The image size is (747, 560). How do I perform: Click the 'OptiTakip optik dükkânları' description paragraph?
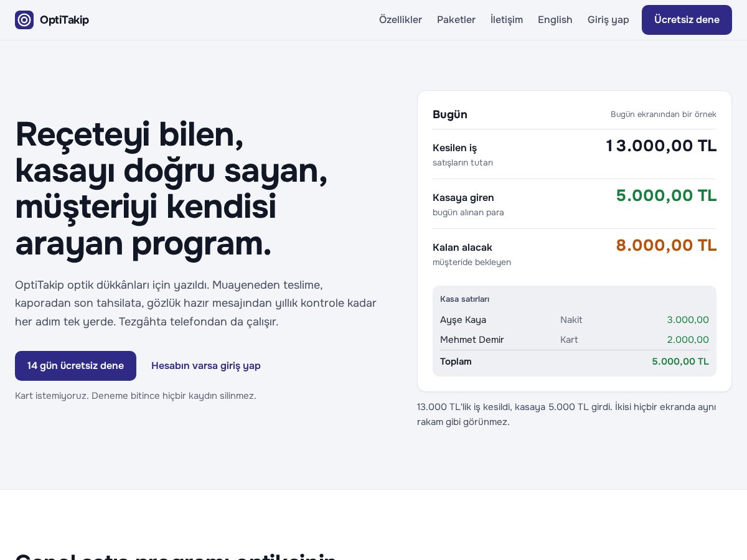195,304
